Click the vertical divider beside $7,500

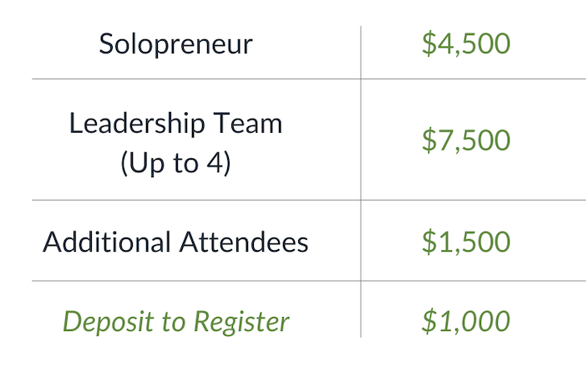(x=361, y=140)
